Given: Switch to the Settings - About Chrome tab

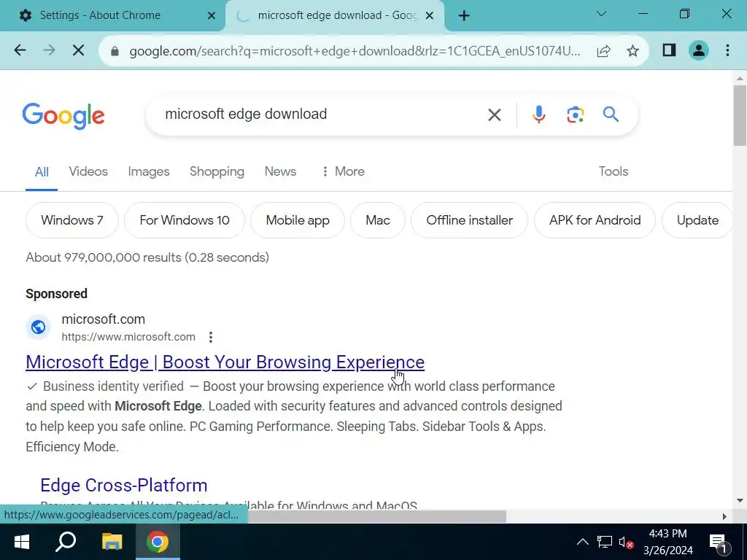Looking at the screenshot, I should point(112,16).
